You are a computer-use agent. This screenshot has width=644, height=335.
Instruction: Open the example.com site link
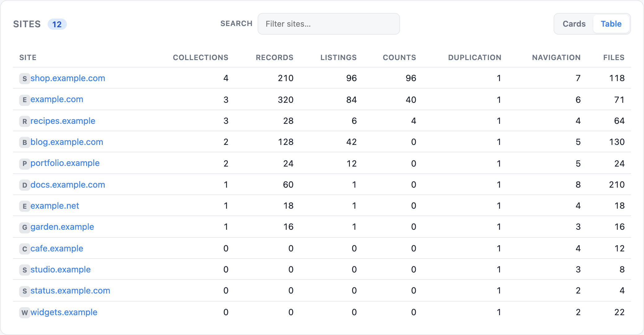coord(57,99)
